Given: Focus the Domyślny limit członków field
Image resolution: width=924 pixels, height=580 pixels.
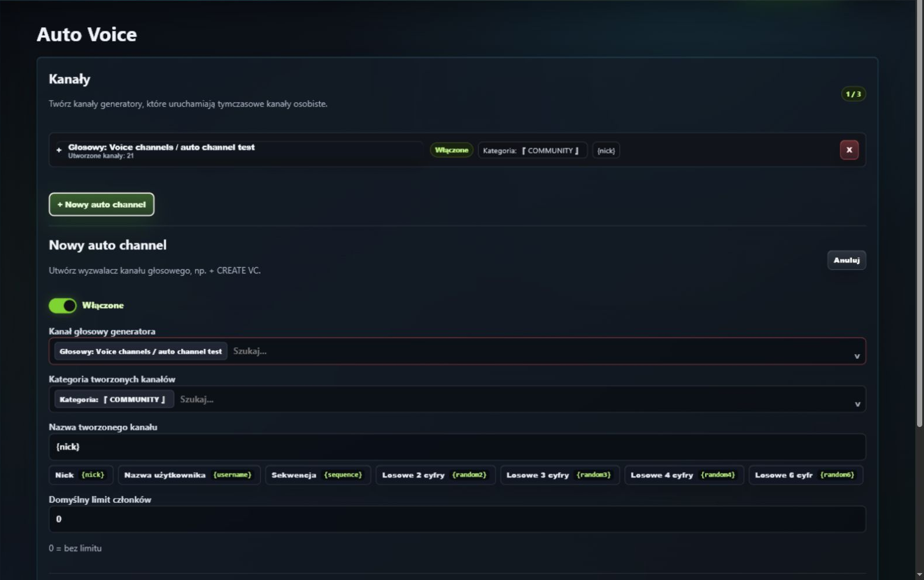Looking at the screenshot, I should (x=457, y=519).
